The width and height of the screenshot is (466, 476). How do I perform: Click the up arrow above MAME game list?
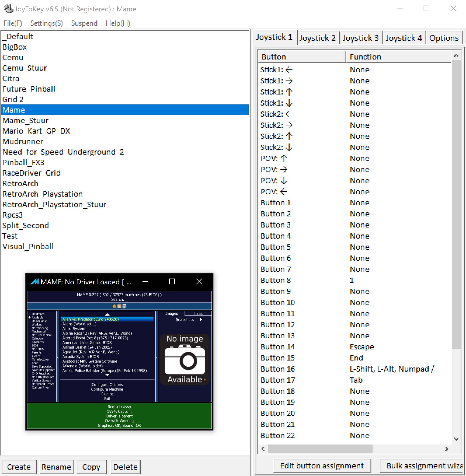(x=107, y=314)
